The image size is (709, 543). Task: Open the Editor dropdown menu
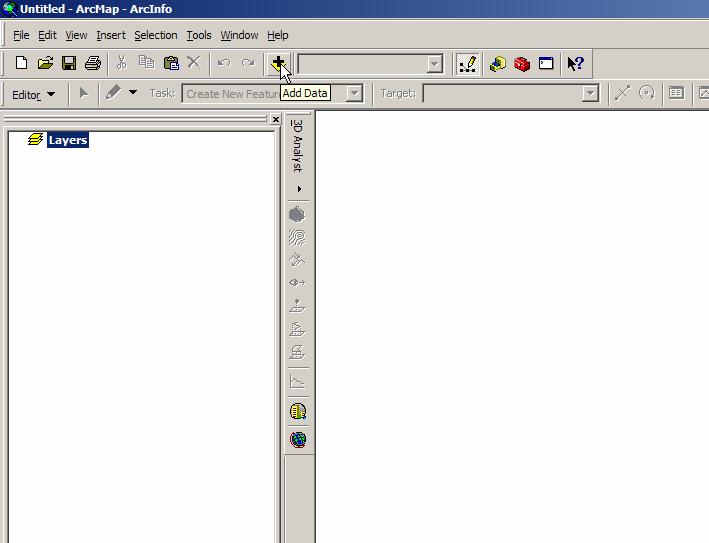[x=33, y=94]
